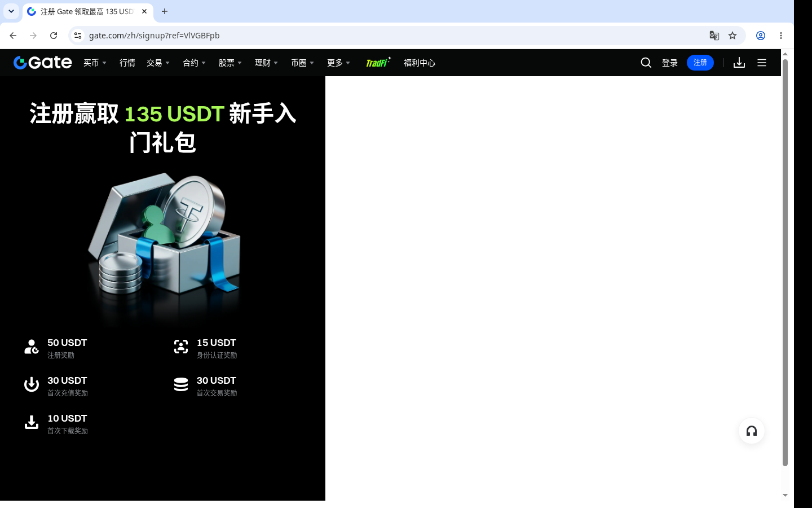Bookmark this page with the star icon
The width and height of the screenshot is (812, 508).
[732, 36]
